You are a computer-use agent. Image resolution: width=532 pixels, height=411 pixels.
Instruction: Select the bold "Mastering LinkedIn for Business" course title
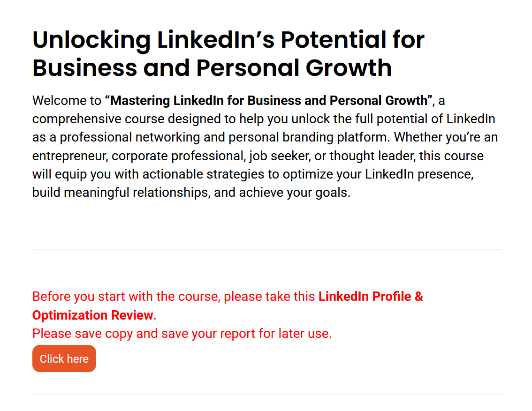(206, 101)
